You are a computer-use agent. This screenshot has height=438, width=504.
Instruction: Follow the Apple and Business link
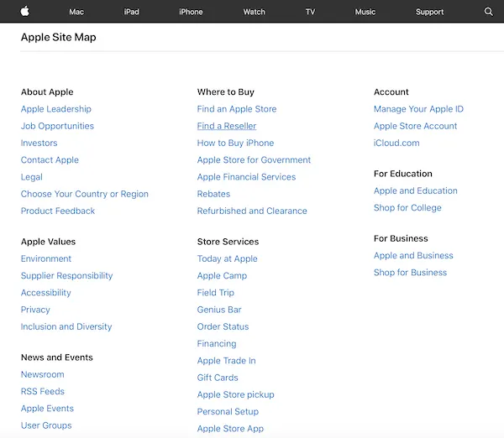tap(413, 256)
